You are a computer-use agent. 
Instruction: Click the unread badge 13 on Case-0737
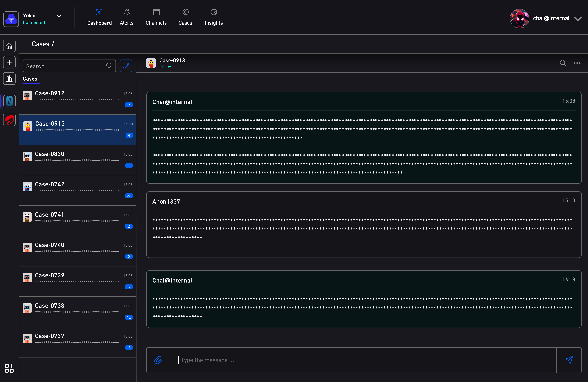pyautogui.click(x=129, y=348)
